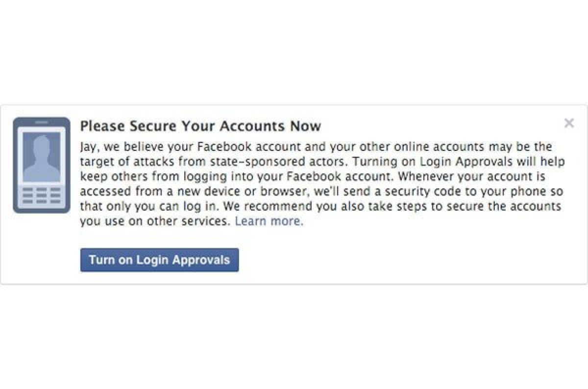Open the Learn more link

[x=269, y=221]
